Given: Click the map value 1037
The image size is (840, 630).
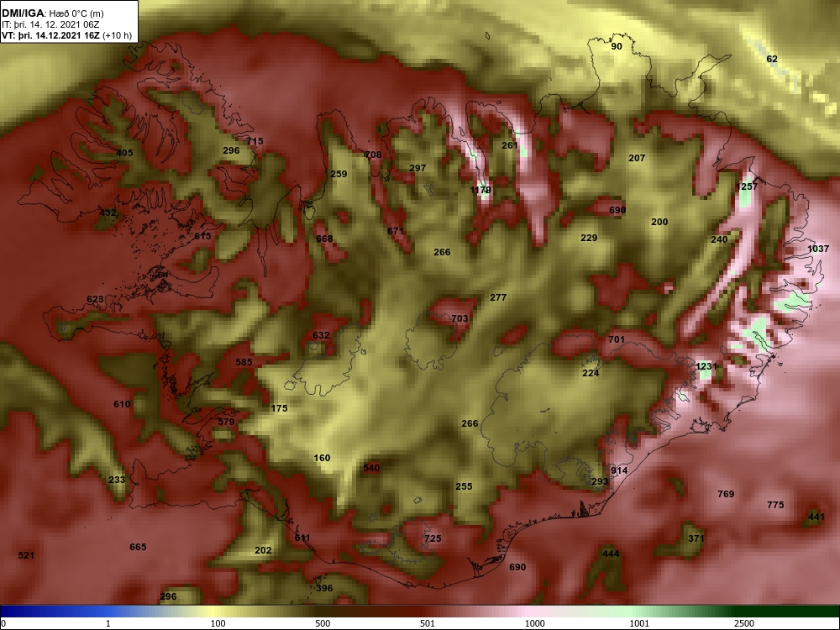Looking at the screenshot, I should click(x=818, y=249).
